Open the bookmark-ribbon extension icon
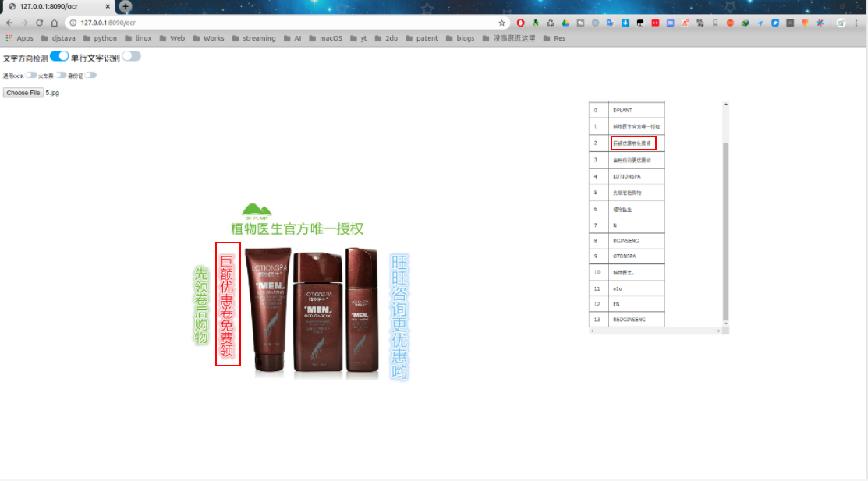The image size is (868, 481). click(715, 23)
